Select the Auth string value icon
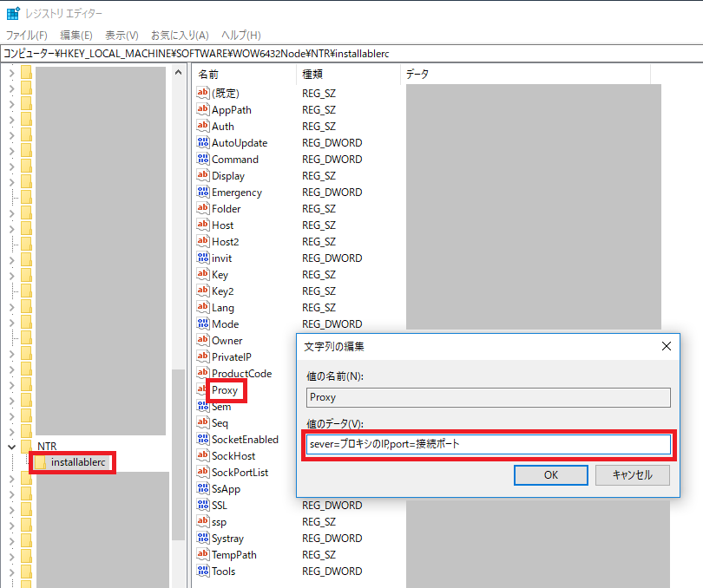Viewport: 703px width, 588px height. (203, 126)
